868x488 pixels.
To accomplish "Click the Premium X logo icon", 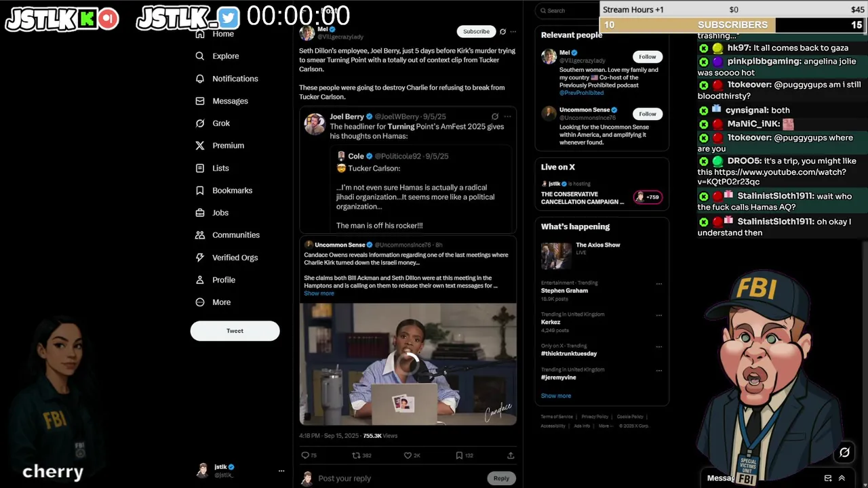I will (x=200, y=146).
